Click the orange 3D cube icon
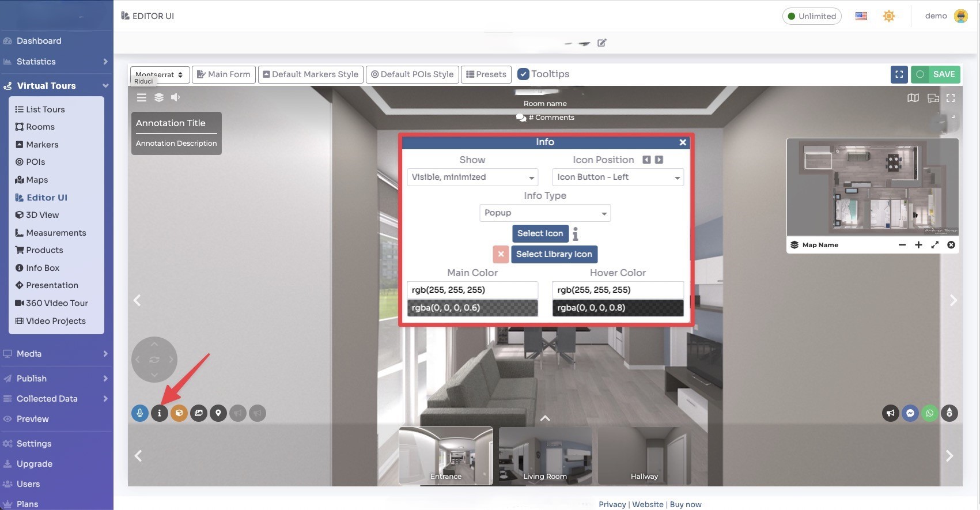Image resolution: width=980 pixels, height=510 pixels. point(179,413)
